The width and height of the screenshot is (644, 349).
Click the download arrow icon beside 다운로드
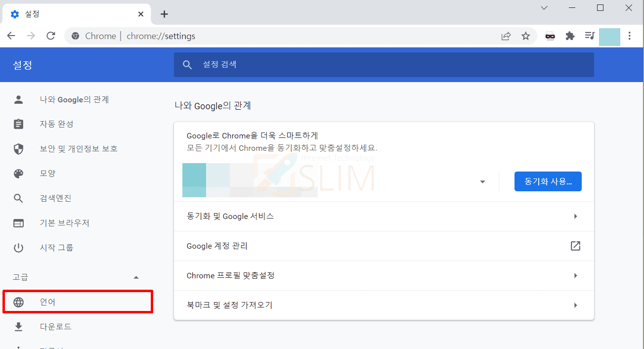pyautogui.click(x=18, y=327)
